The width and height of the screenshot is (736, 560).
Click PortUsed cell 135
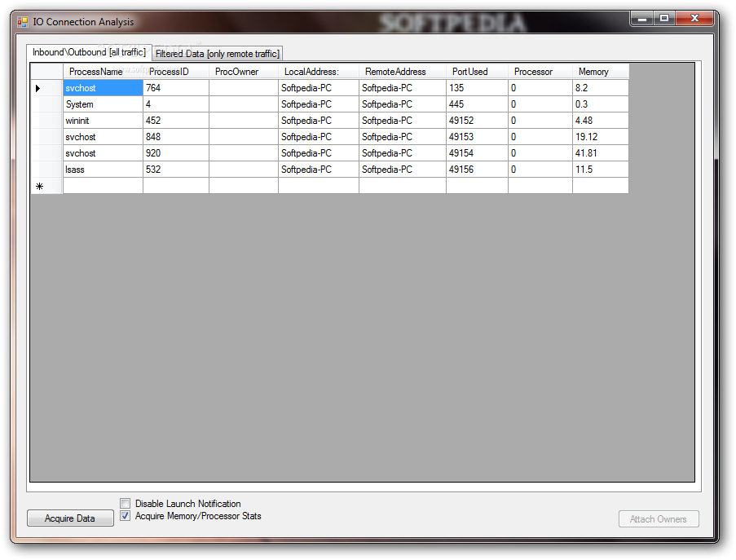coord(478,88)
